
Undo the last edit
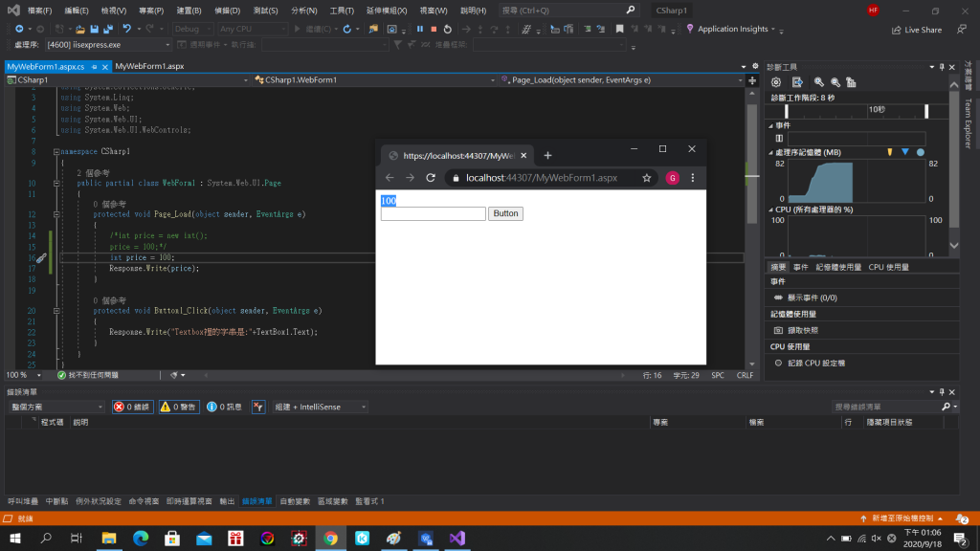point(127,29)
